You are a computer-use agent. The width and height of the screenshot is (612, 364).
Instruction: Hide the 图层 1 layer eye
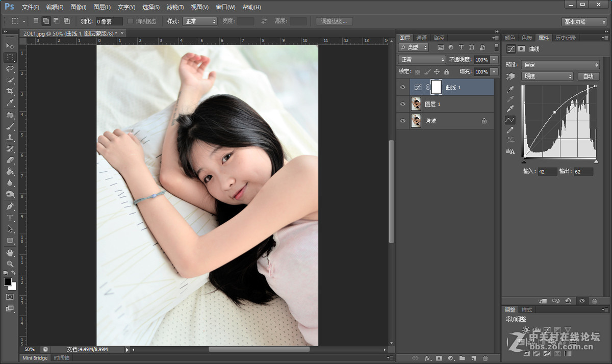coord(403,104)
